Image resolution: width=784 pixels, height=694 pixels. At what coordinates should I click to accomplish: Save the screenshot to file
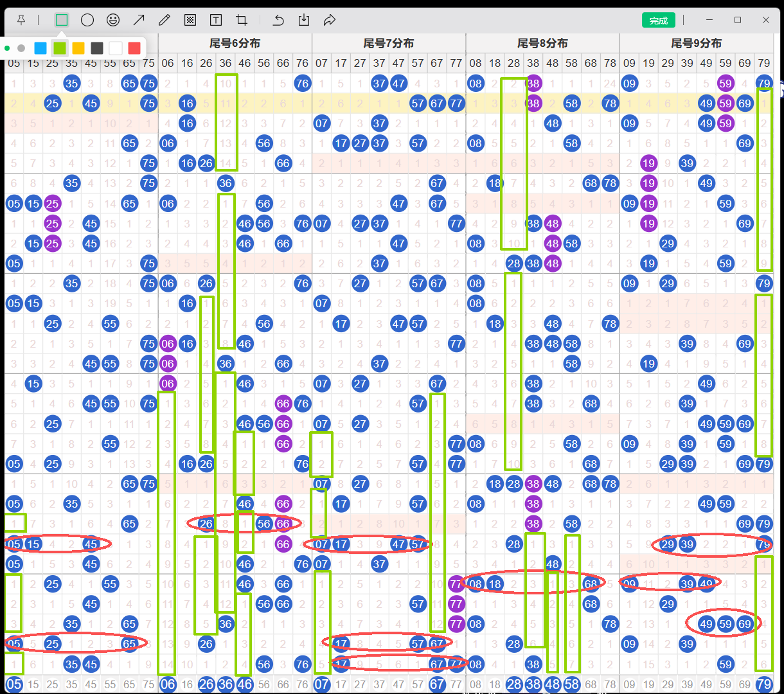304,21
